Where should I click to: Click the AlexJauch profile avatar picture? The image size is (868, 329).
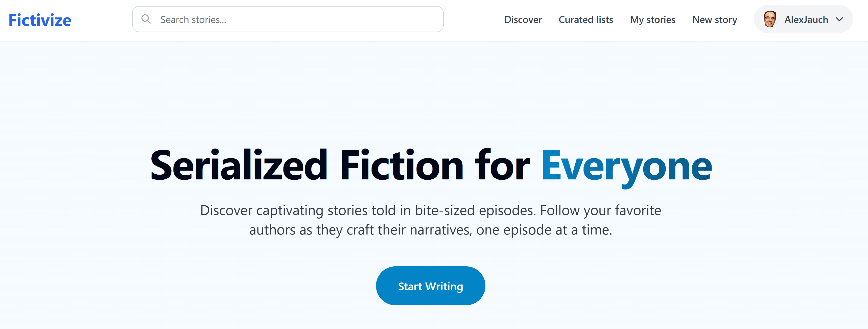tap(770, 19)
